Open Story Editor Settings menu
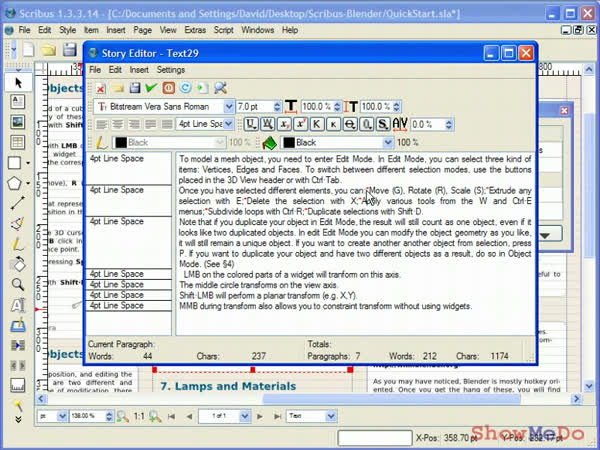Screen dimensions: 600x450 (x=171, y=70)
